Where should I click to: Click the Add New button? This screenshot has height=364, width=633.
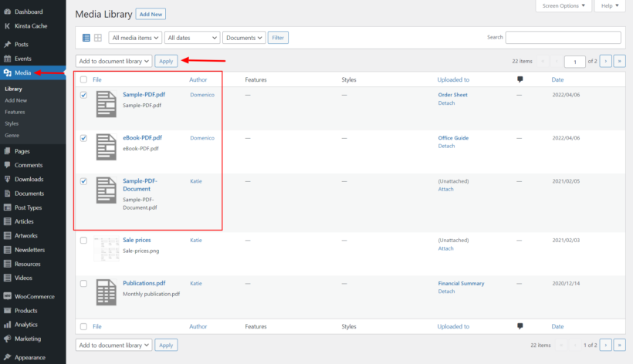click(151, 14)
